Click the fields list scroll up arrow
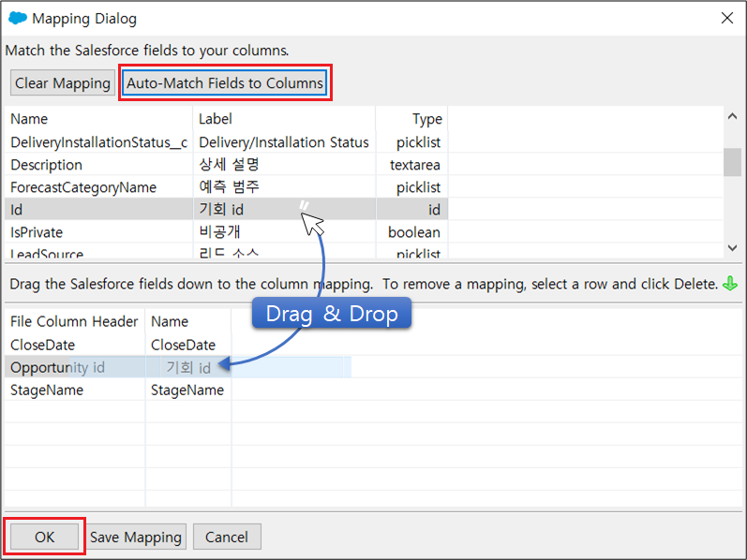 click(x=732, y=116)
